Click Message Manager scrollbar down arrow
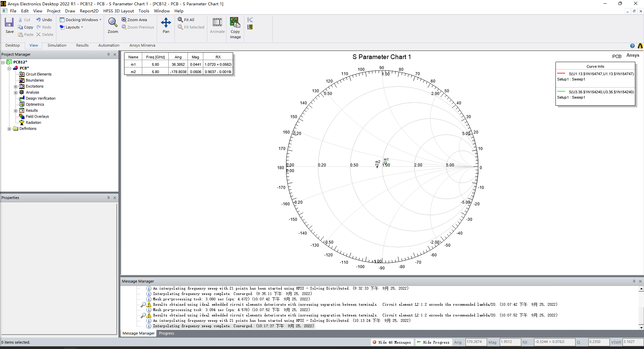The image size is (644, 349). [641, 328]
